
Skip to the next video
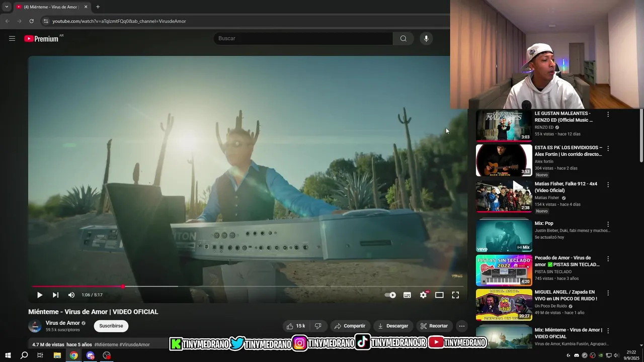[55, 295]
